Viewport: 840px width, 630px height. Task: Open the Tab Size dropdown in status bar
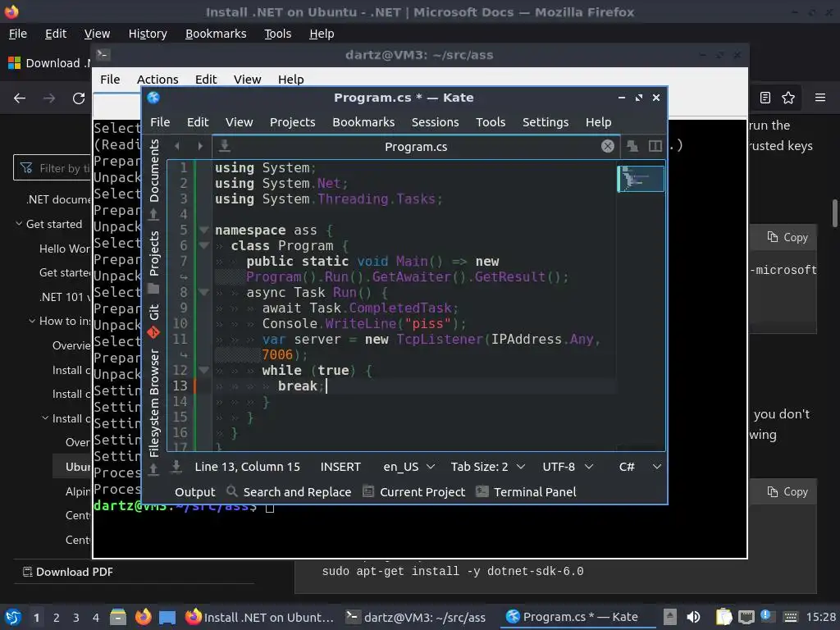click(x=487, y=467)
